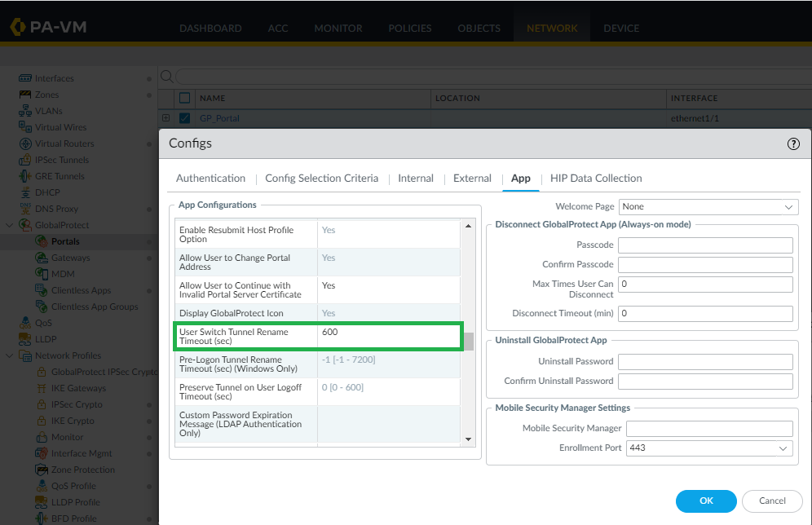Uncheck the GP_Portal row checkbox
Screen dimensions: 812x525
point(184,118)
